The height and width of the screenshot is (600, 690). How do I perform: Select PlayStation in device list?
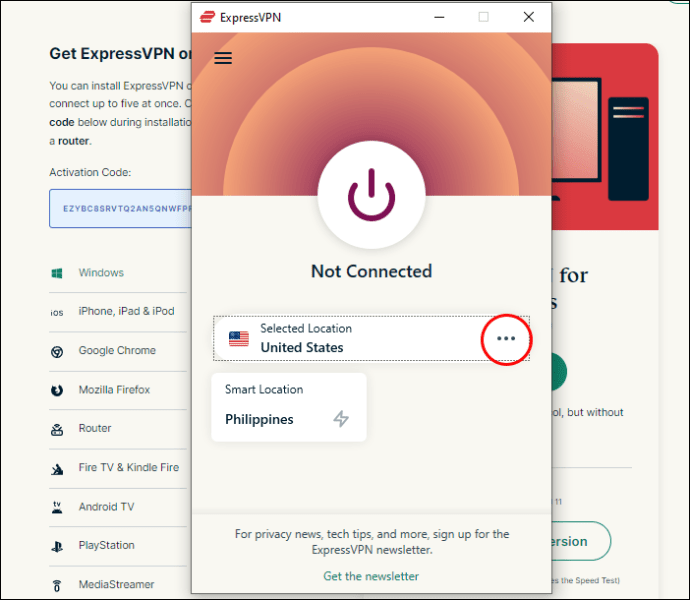106,545
